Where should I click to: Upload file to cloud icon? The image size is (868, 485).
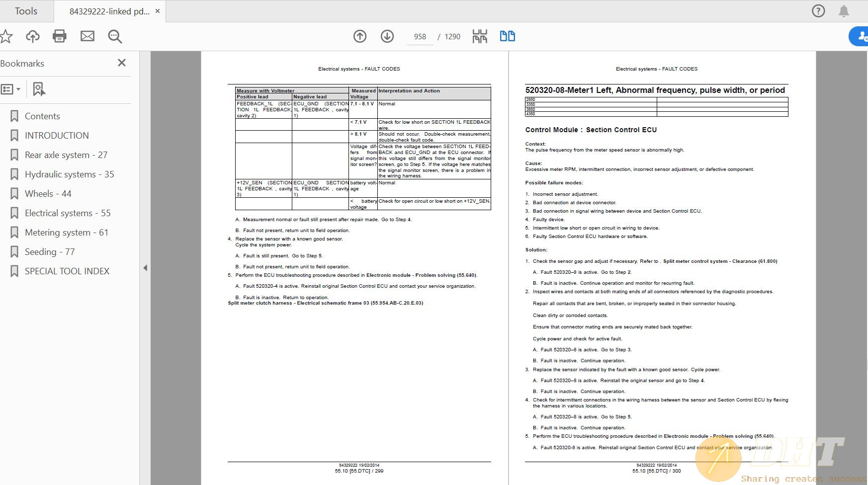(33, 36)
